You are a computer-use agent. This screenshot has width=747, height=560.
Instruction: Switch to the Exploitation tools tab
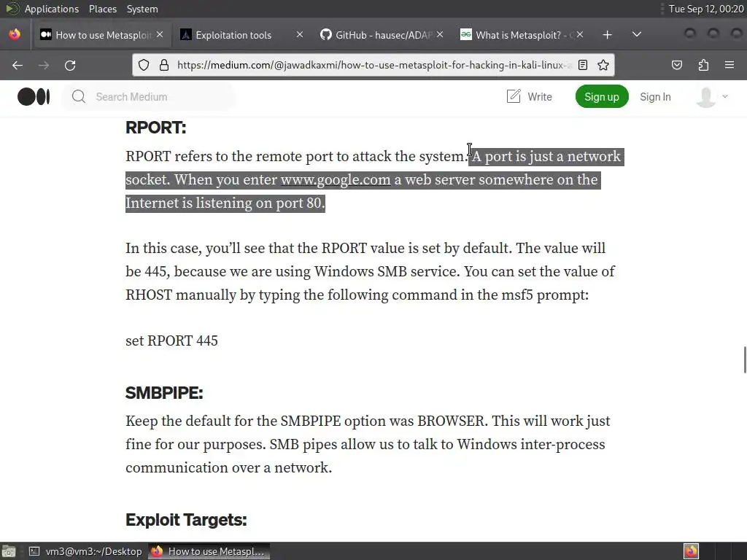tap(233, 35)
